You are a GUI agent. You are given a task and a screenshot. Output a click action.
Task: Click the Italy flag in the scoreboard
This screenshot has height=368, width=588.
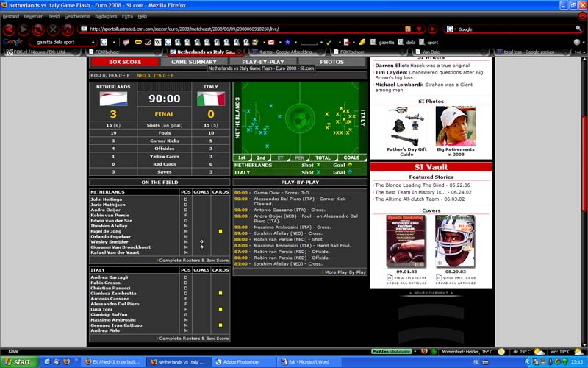tap(211, 99)
